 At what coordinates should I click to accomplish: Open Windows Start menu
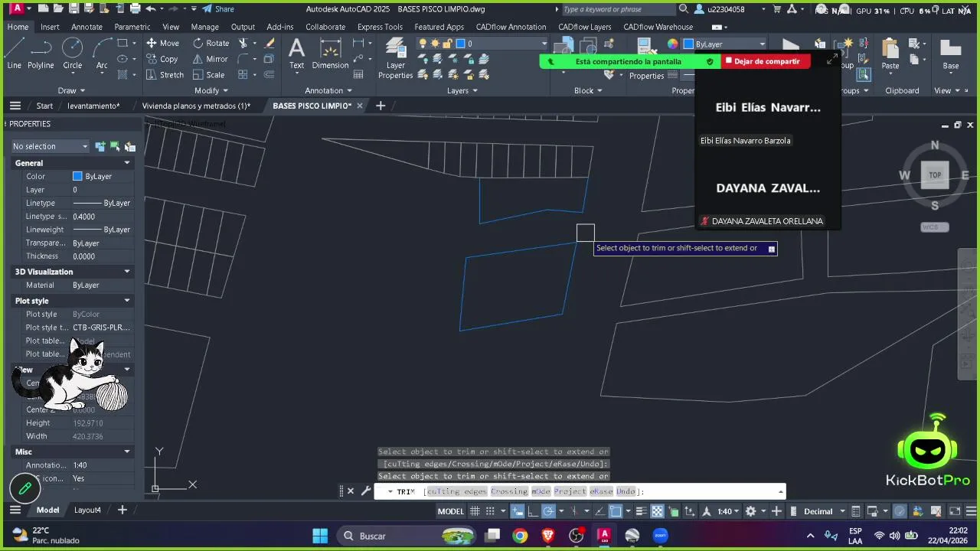pos(320,536)
